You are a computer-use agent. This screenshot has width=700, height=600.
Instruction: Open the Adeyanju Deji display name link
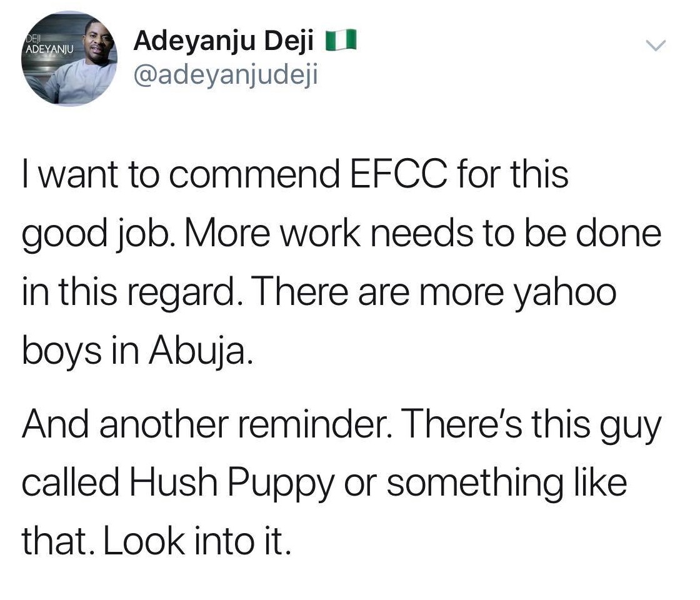point(225,42)
